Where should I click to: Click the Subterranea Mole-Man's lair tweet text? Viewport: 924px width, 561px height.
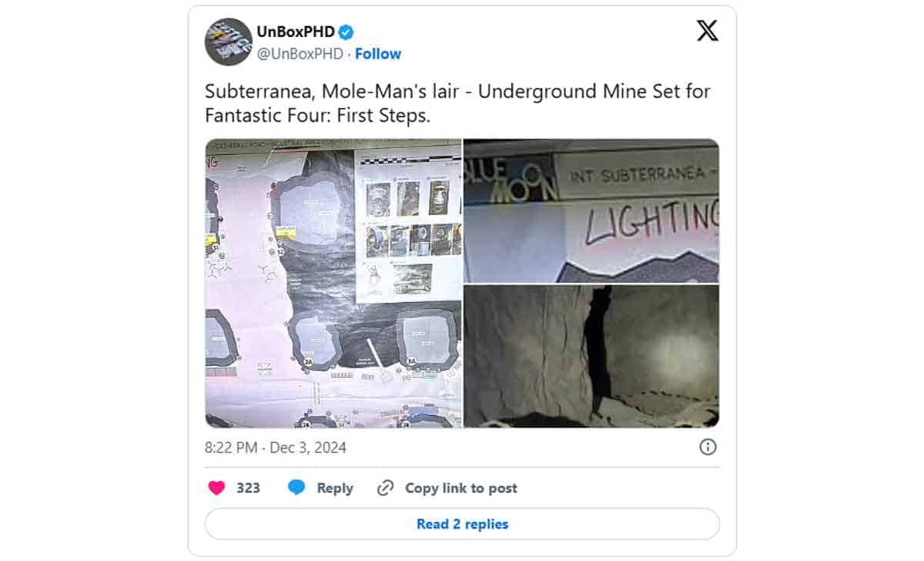point(457,103)
